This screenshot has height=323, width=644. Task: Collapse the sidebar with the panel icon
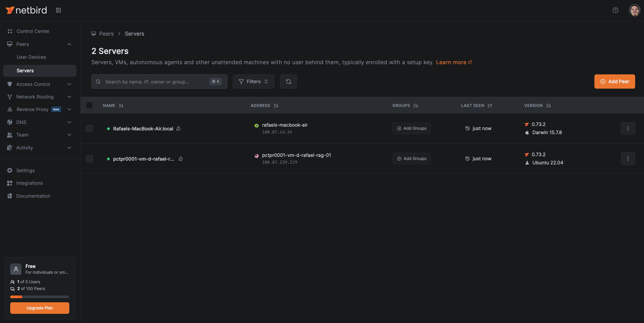coord(58,10)
